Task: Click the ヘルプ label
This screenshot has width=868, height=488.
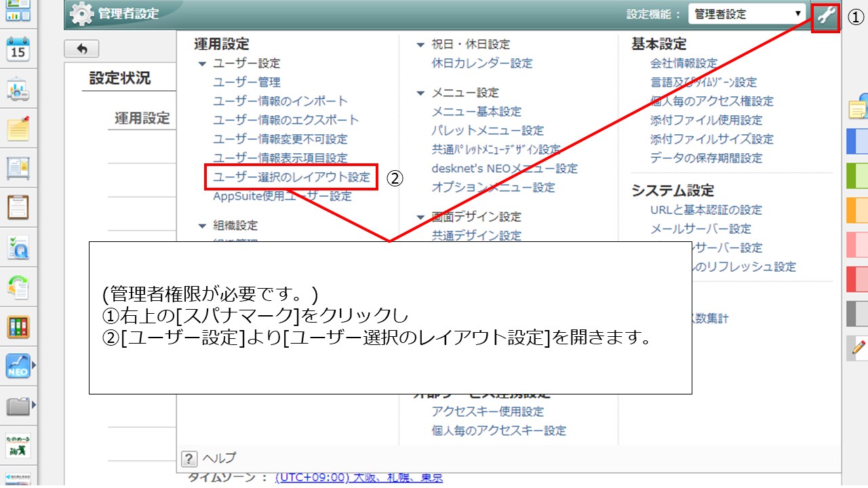Action: point(219,457)
